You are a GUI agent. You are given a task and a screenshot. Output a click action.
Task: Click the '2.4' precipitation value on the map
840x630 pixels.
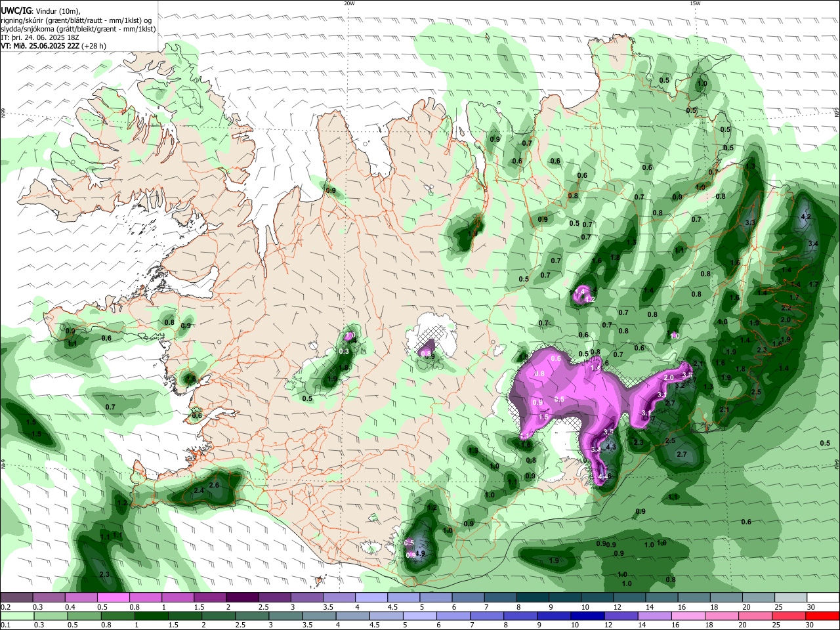(x=199, y=490)
